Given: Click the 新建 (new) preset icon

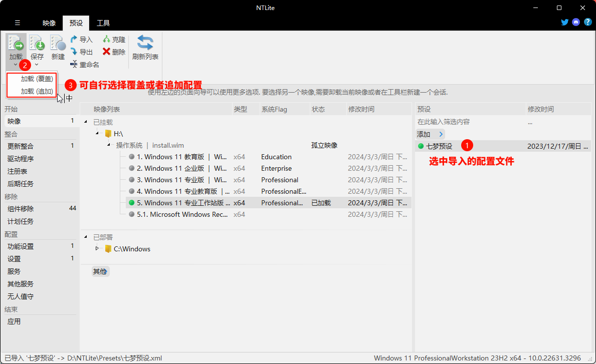Looking at the screenshot, I should click(58, 43).
